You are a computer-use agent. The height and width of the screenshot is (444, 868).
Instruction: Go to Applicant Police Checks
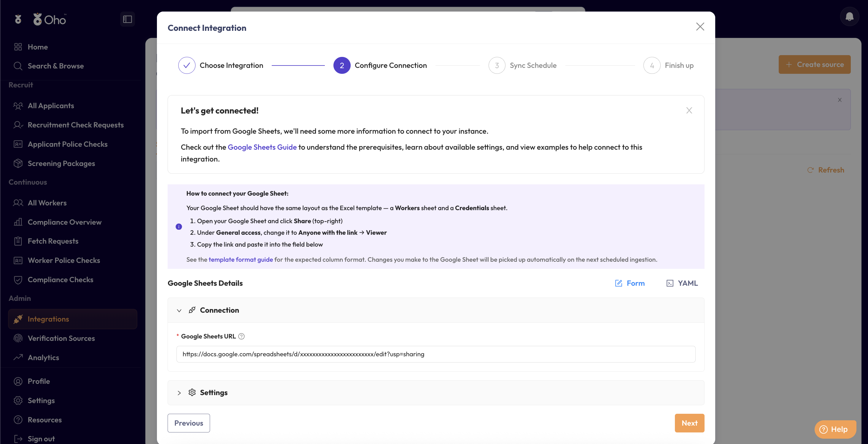[68, 144]
